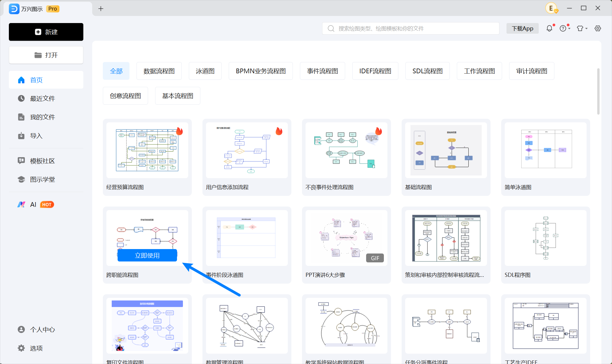Image resolution: width=612 pixels, height=364 pixels.
Task: Select the 创意流程图 category tab
Action: click(x=125, y=96)
